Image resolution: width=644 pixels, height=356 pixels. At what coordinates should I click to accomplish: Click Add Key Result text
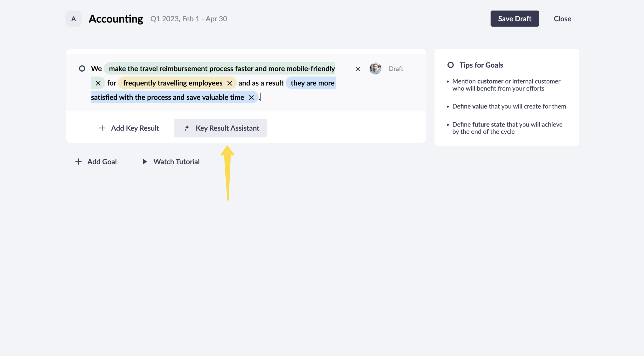tap(135, 128)
